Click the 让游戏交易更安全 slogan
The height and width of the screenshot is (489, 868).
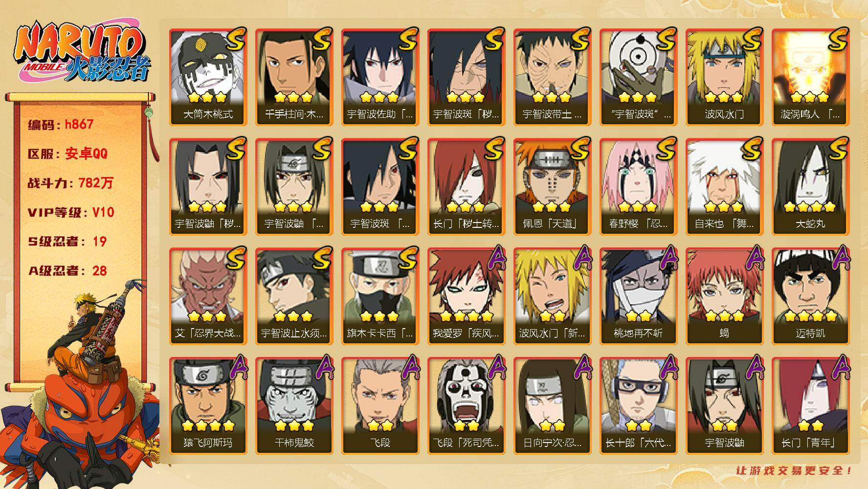pos(794,470)
